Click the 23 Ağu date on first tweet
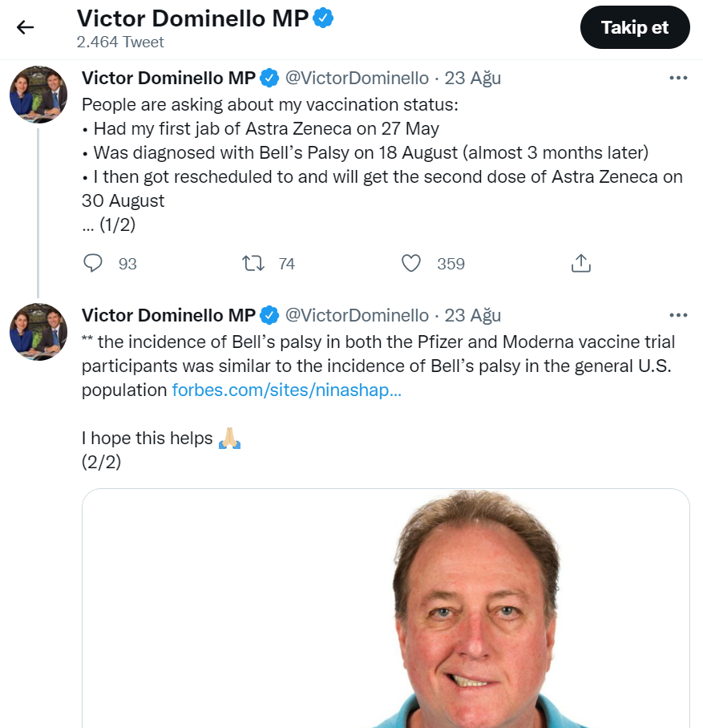The width and height of the screenshot is (703, 728). point(473,78)
